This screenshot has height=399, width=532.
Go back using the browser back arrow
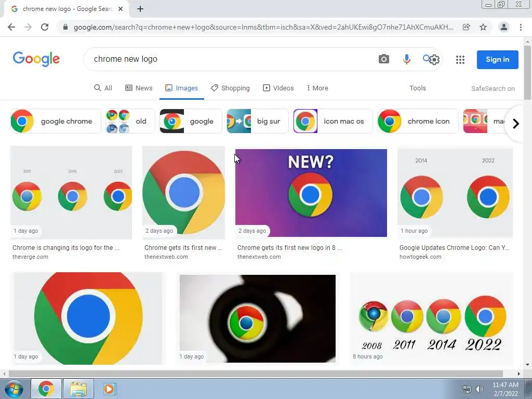click(11, 27)
